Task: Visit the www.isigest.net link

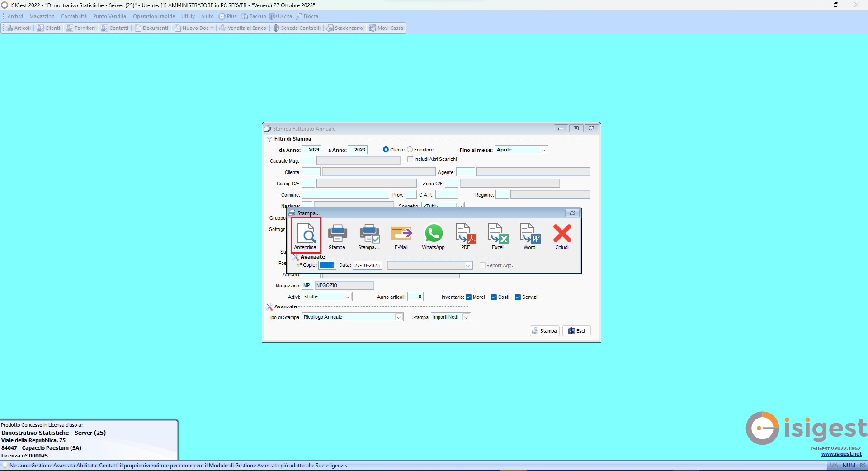Action: [x=841, y=454]
